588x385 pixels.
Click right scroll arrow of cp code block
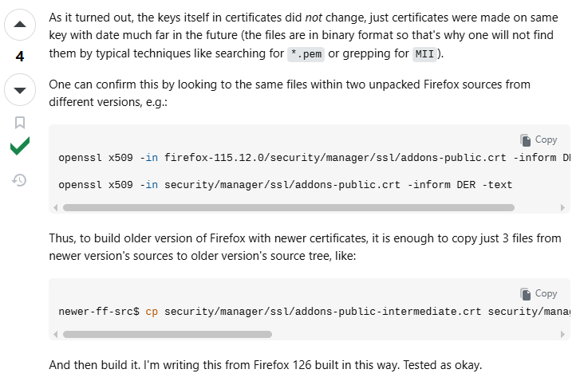tap(563, 334)
